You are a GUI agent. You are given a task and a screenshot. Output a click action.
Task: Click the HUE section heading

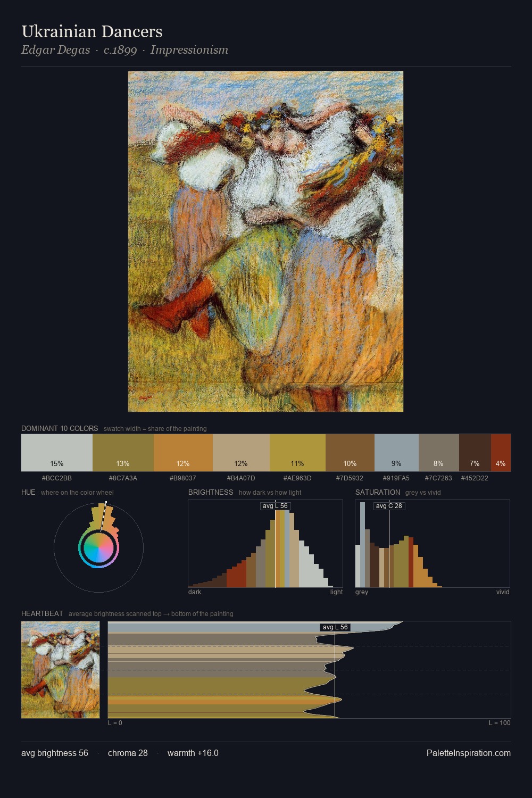(28, 492)
